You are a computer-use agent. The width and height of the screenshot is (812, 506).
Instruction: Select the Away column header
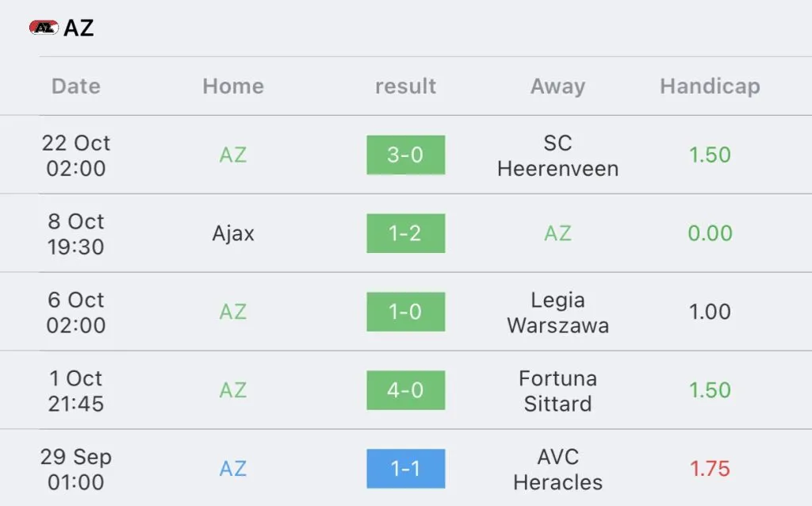click(557, 86)
